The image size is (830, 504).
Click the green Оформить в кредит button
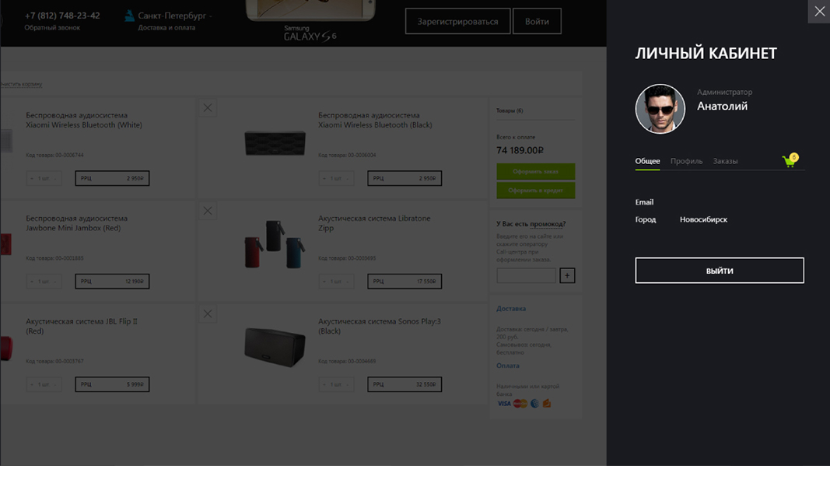point(536,191)
